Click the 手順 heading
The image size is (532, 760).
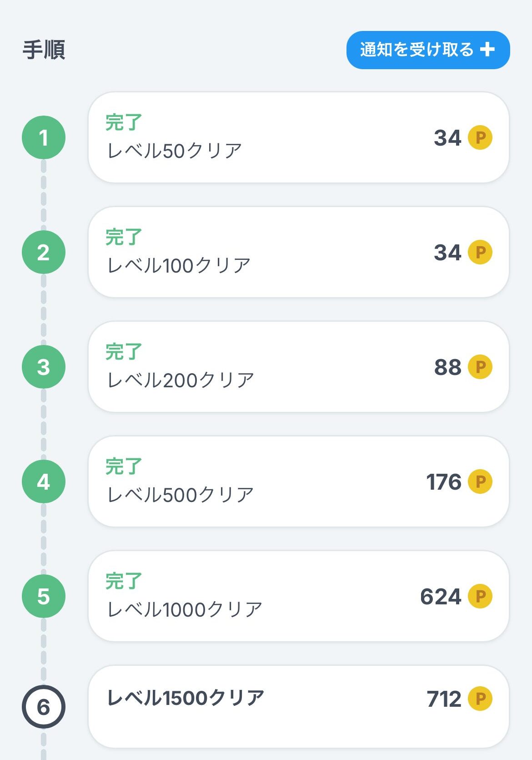[44, 50]
